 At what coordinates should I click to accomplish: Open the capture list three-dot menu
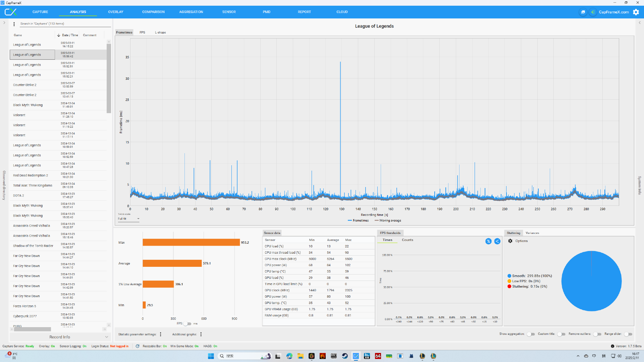point(14,24)
